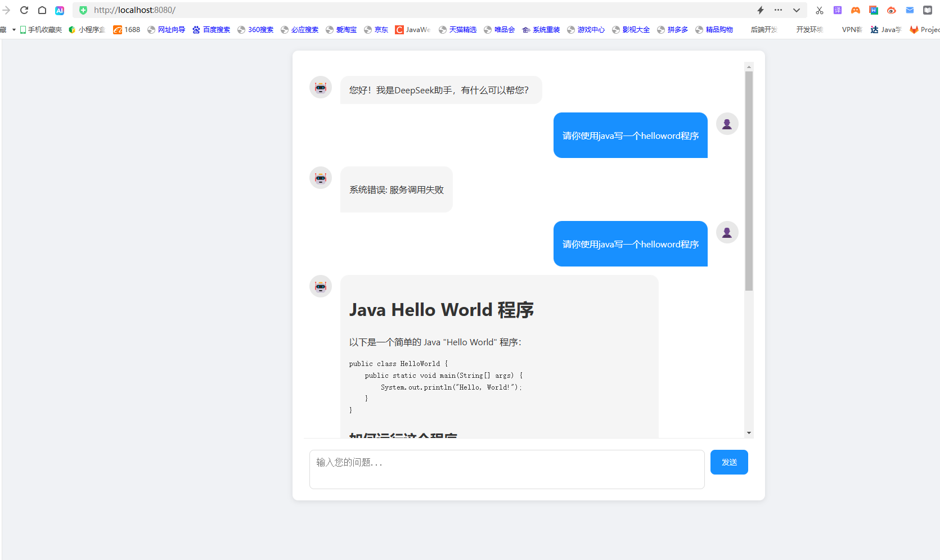940x560 pixels.
Task: Open the 小程序 bookmark
Action: point(87,30)
